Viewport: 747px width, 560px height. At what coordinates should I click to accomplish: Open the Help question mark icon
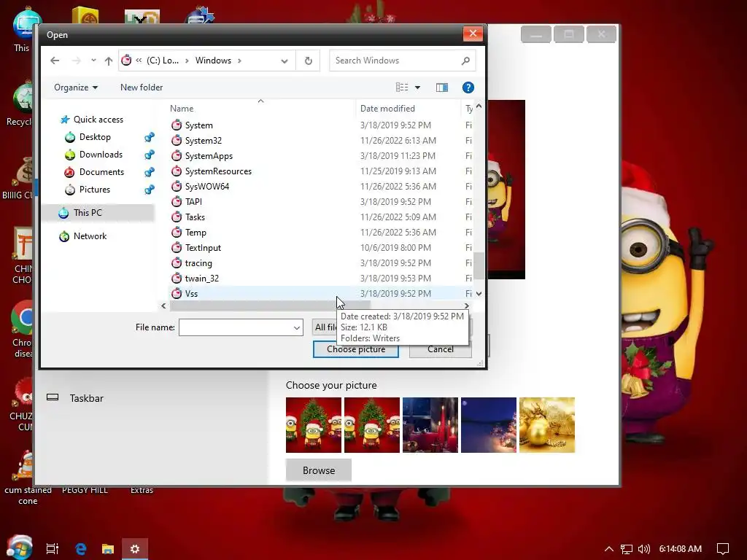click(x=468, y=87)
